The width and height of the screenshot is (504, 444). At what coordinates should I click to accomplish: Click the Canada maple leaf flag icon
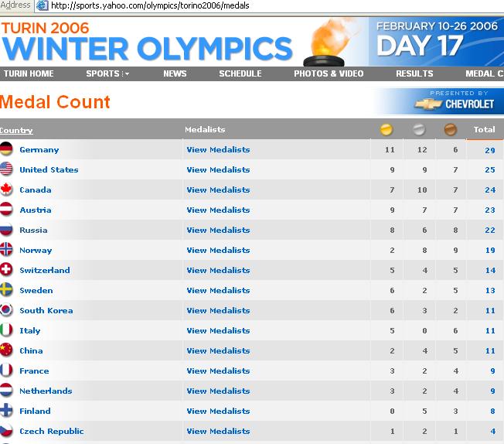[6, 190]
